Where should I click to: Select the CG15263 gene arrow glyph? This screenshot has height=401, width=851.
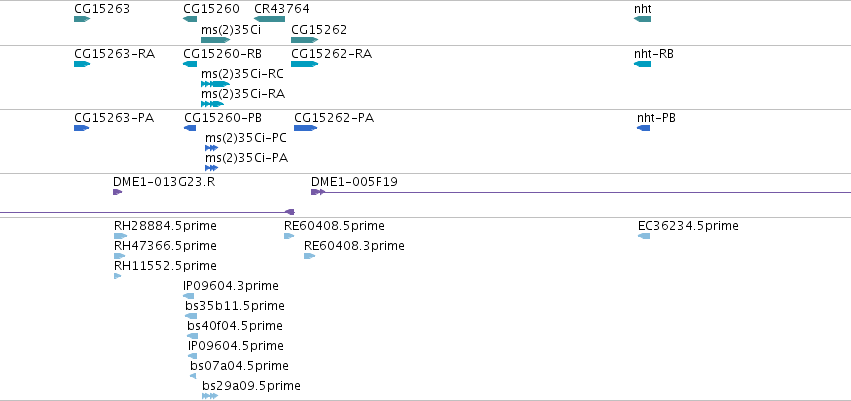(82, 19)
